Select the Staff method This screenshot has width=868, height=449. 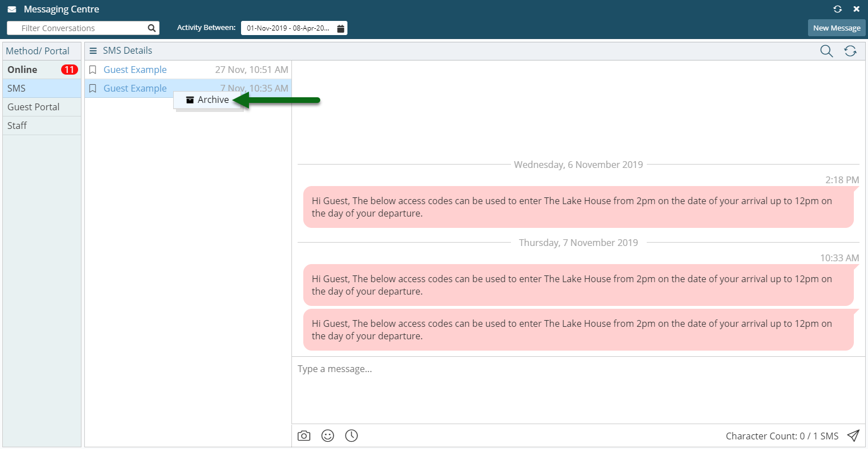tap(42, 126)
